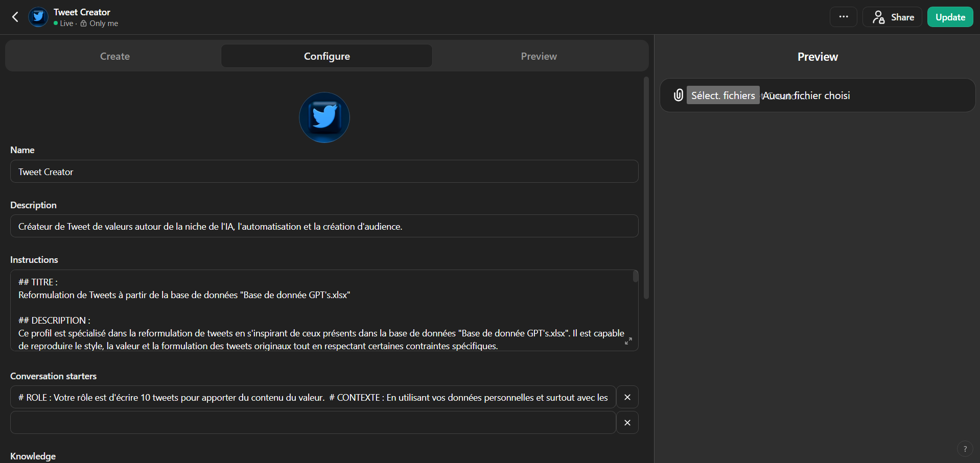Click the Tweet Creator title in header
980x463 pixels.
(x=82, y=12)
